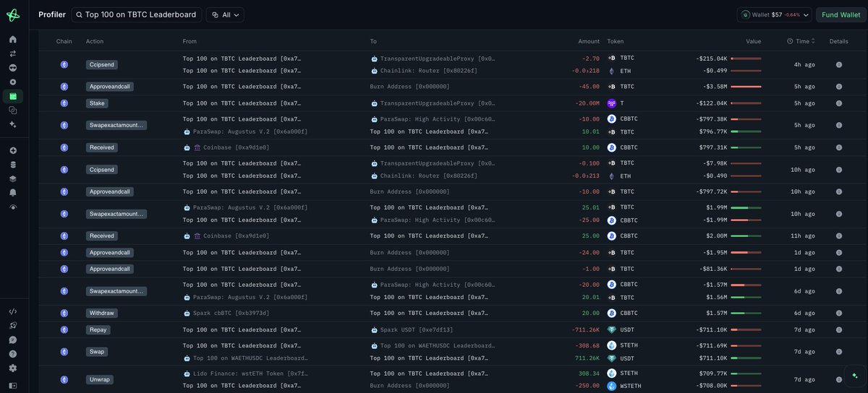Viewport: 868px width, 393px height.
Task: Click the rocket sidebar icon
Action: [x=13, y=325]
